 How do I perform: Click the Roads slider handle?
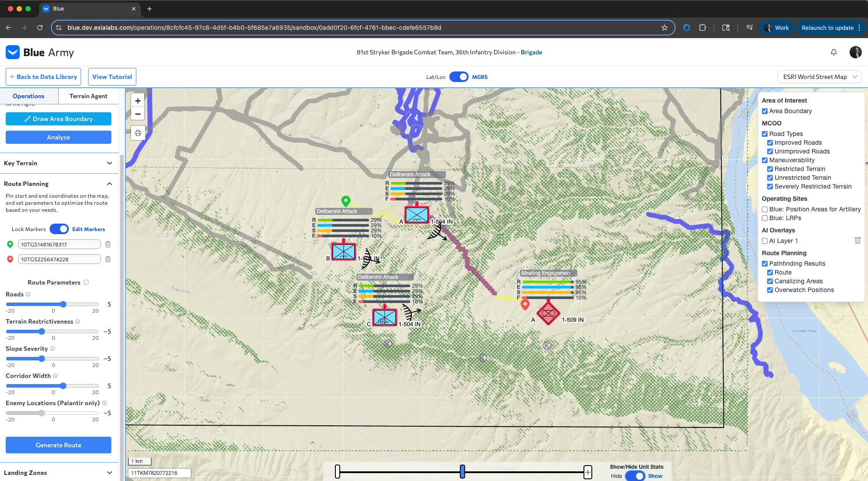coord(63,304)
